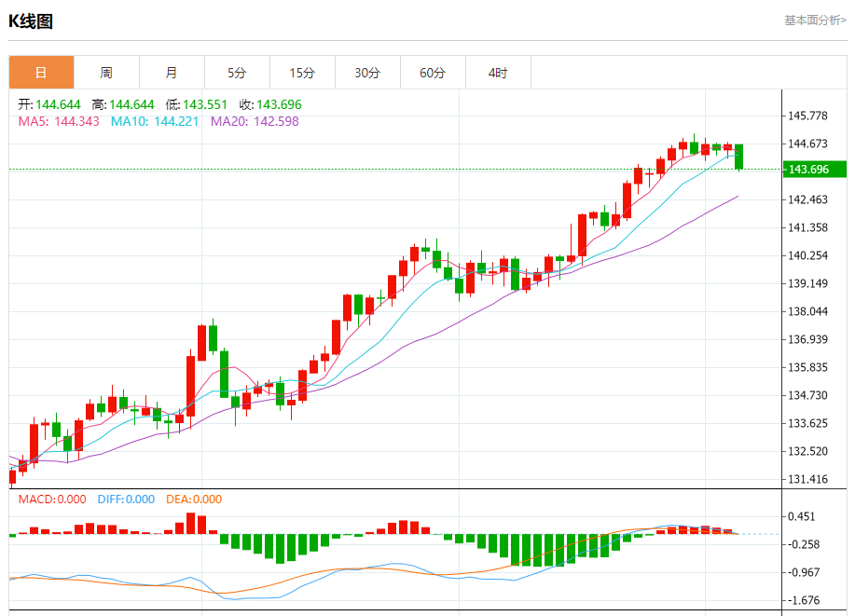Click the MA10: 144.221 legend
This screenshot has width=855, height=616.
point(155,121)
